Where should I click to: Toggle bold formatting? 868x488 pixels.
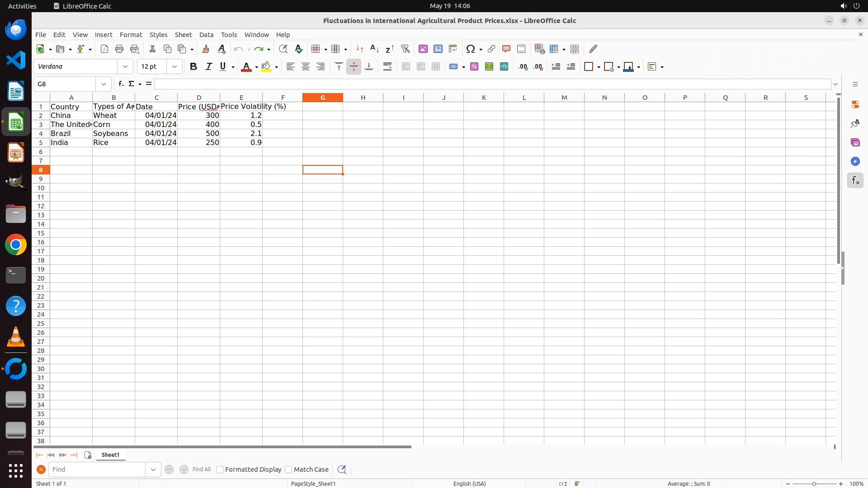(193, 67)
